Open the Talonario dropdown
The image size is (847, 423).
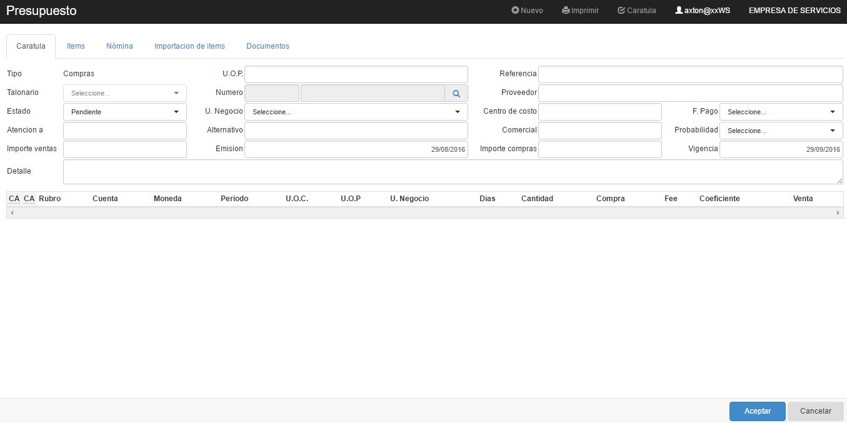pyautogui.click(x=125, y=93)
